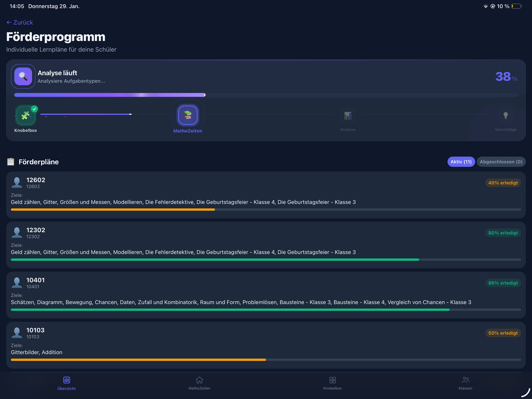Click avatar icon of student 10401
Viewport: 532px width, 399px height.
click(x=17, y=283)
